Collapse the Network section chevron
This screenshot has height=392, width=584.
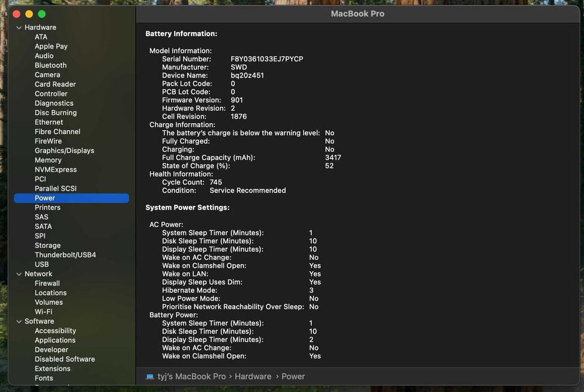click(x=19, y=274)
